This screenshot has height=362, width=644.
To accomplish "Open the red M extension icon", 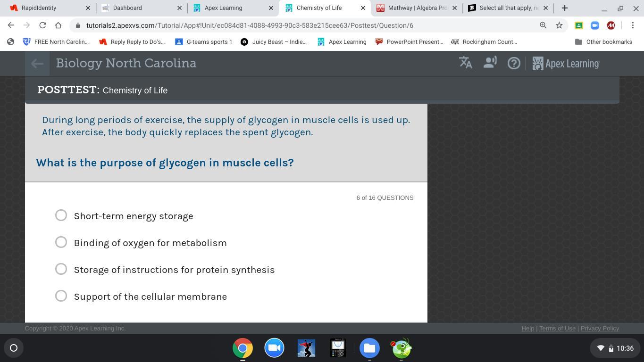I will click(x=611, y=25).
